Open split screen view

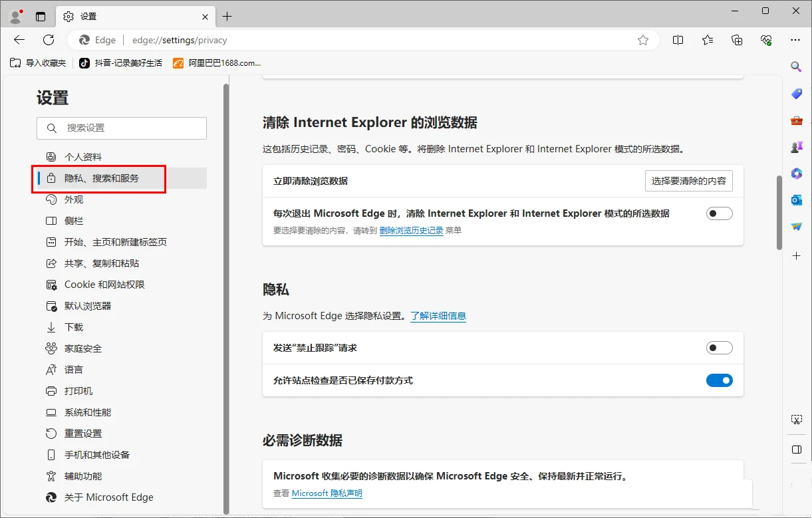pos(678,40)
